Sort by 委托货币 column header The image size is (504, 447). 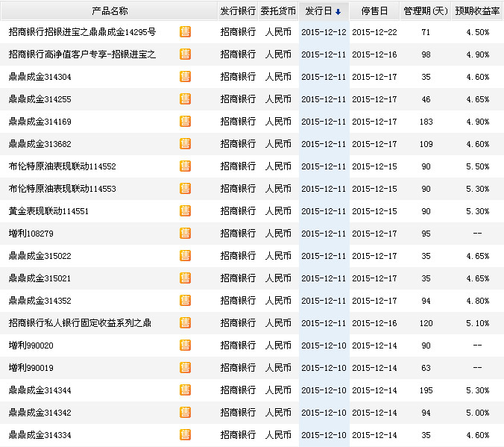278,11
